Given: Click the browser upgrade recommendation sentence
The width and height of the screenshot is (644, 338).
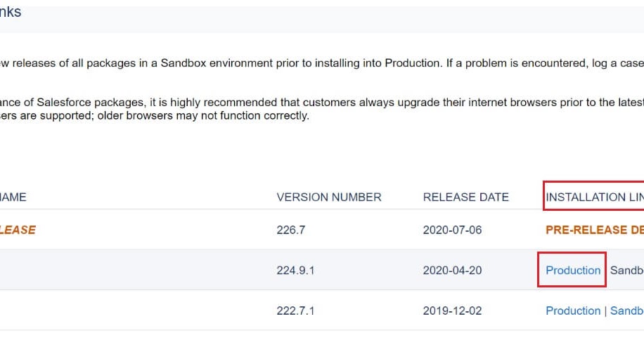Looking at the screenshot, I should [316, 102].
